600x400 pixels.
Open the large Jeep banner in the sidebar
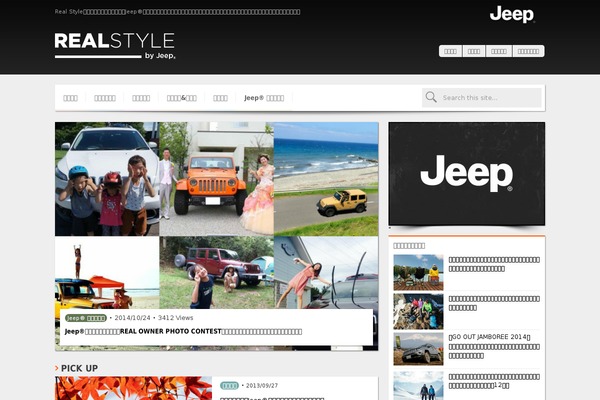[466, 173]
